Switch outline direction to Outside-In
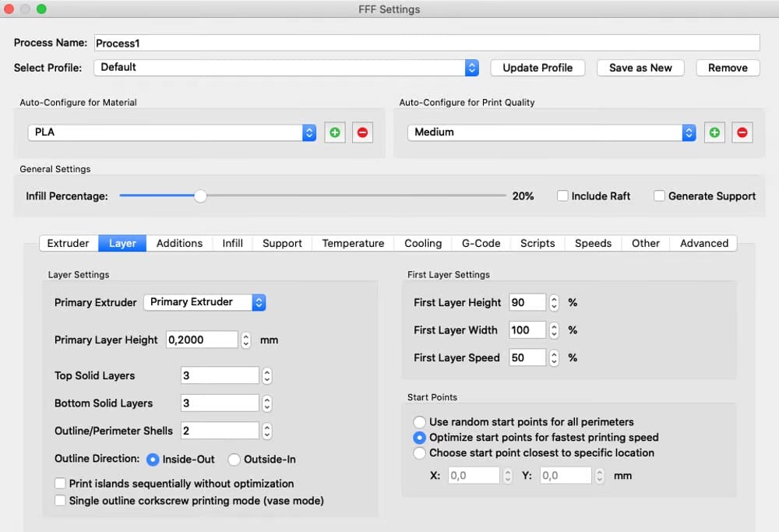 click(234, 460)
